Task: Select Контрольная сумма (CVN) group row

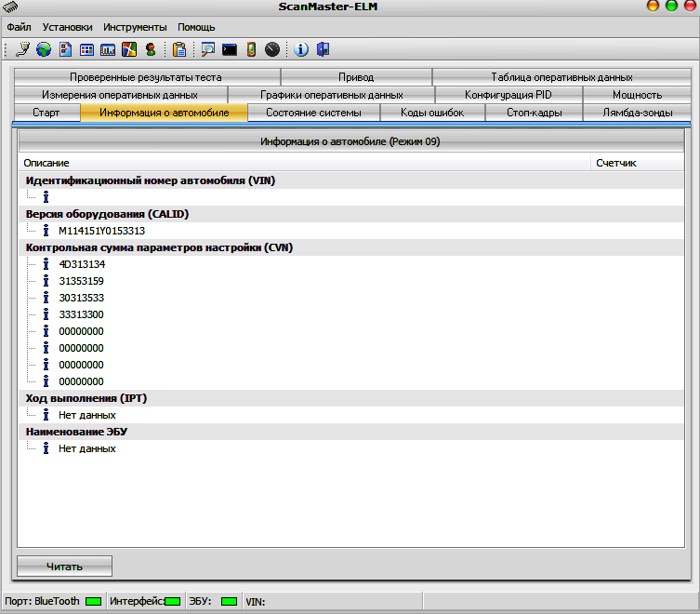Action: point(351,247)
